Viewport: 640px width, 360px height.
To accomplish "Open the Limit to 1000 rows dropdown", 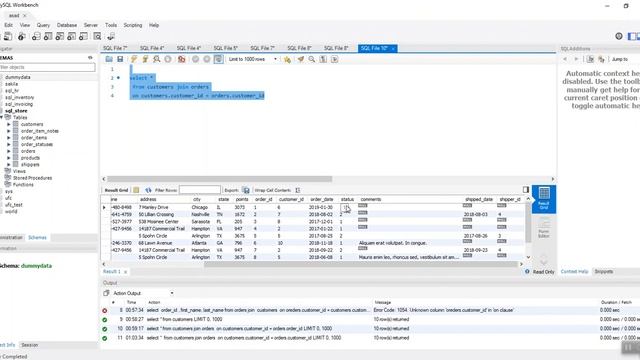I will [253, 59].
